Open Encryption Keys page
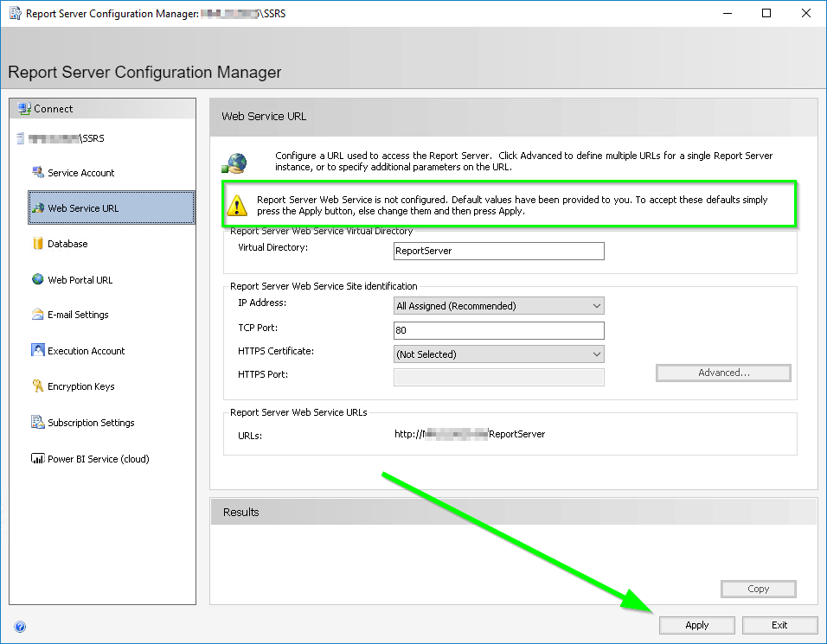Viewport: 827px width, 644px height. [x=80, y=386]
